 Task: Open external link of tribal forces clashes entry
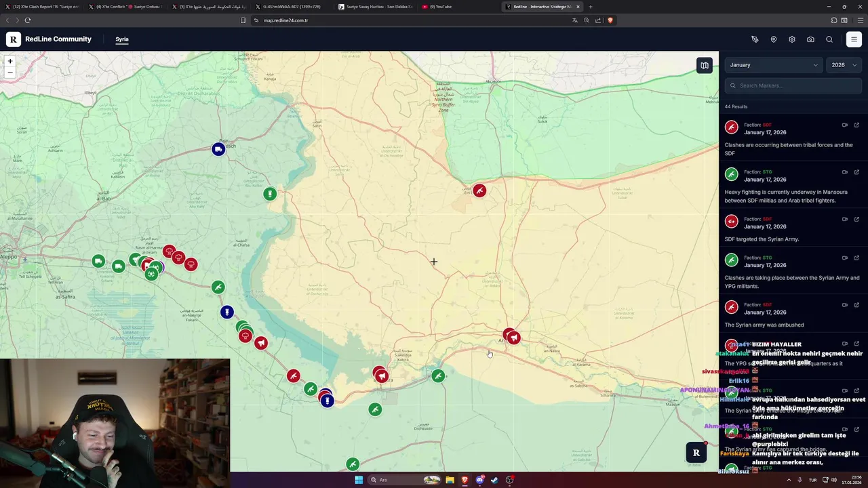point(856,125)
